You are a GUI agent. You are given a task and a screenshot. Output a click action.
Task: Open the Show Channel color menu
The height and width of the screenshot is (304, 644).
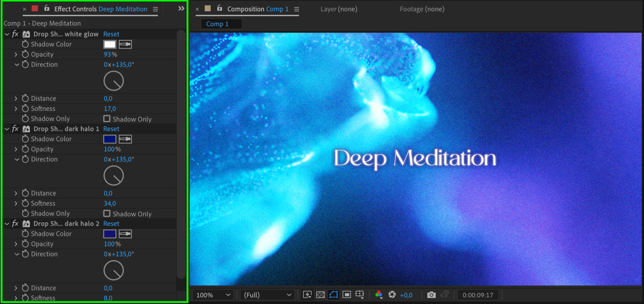[x=379, y=295]
